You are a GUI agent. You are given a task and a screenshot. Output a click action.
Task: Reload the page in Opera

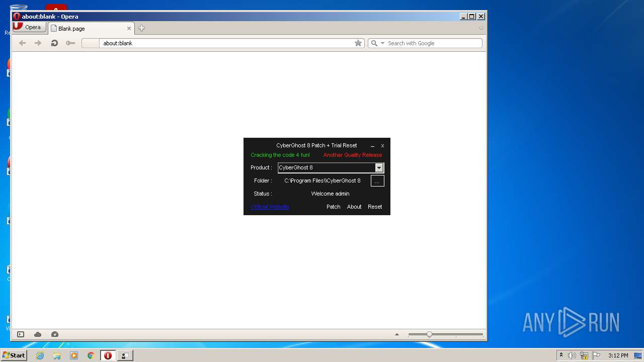[x=54, y=43]
